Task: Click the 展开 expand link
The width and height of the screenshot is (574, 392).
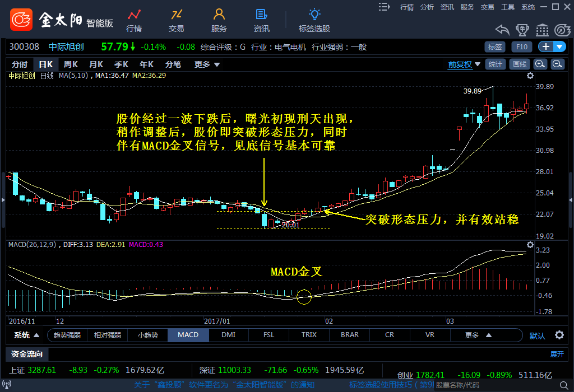Action: point(557,354)
